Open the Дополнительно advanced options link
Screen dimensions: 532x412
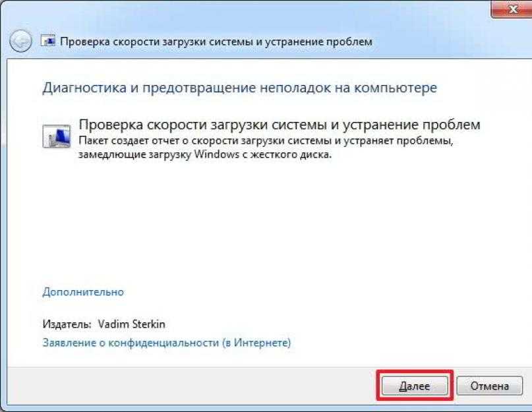click(83, 292)
